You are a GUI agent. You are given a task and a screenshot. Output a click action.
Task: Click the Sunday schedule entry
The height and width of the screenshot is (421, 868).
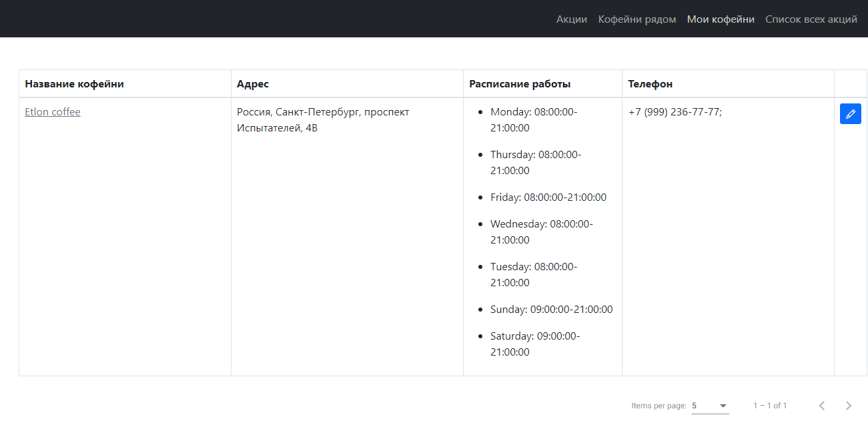(x=551, y=310)
